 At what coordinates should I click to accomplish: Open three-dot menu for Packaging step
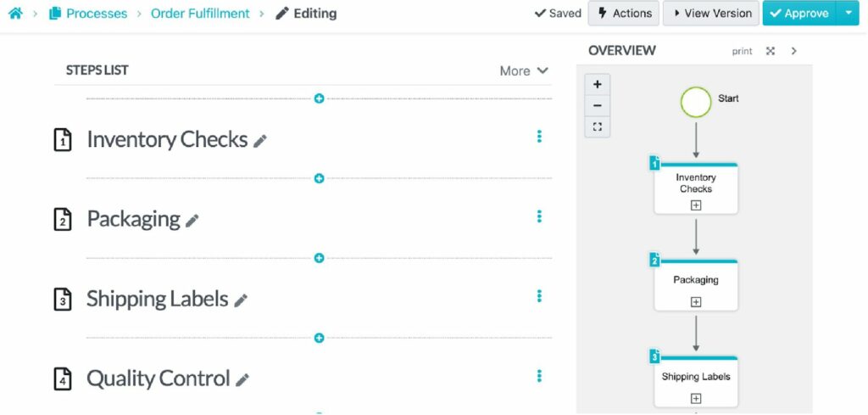[x=539, y=216]
